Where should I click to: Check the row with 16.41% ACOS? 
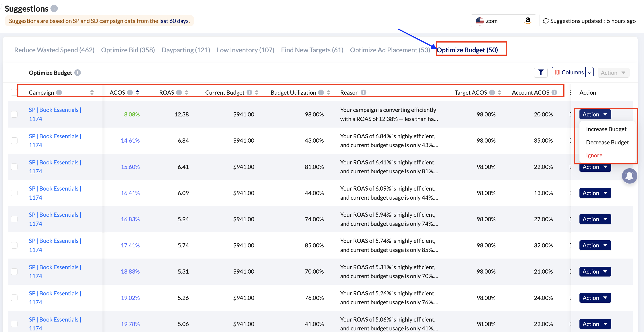point(14,193)
